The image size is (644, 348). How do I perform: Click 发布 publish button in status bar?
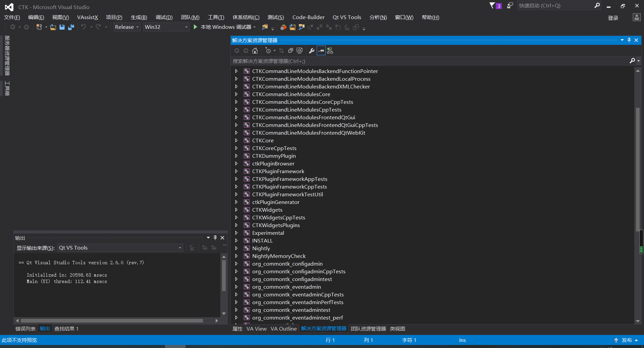pos(627,340)
